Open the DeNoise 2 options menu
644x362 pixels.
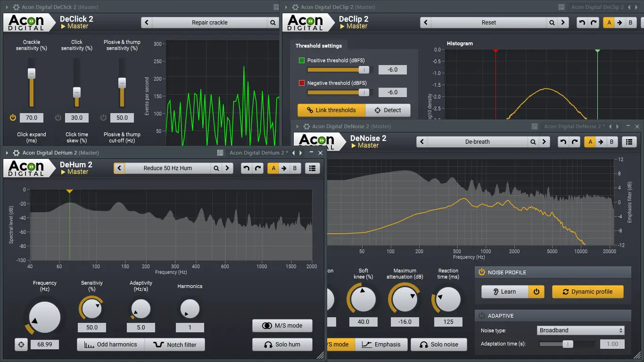[x=629, y=142]
